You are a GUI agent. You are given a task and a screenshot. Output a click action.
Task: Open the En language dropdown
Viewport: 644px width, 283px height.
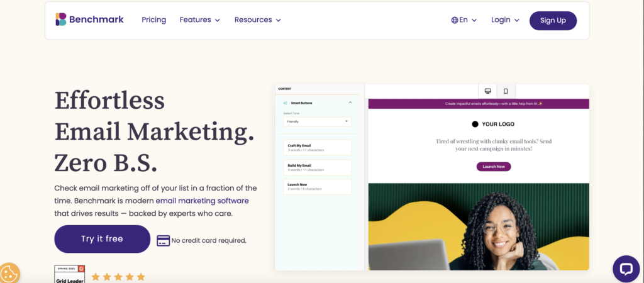point(464,19)
